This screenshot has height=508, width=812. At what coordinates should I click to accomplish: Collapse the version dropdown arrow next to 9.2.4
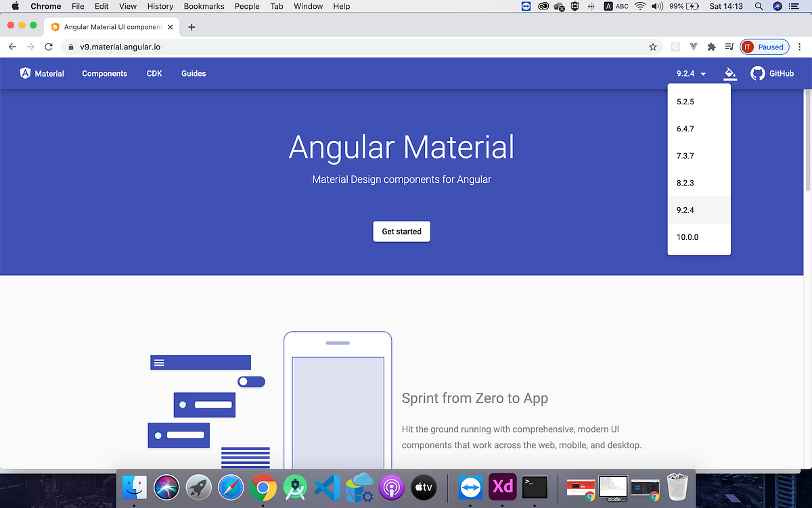point(703,73)
